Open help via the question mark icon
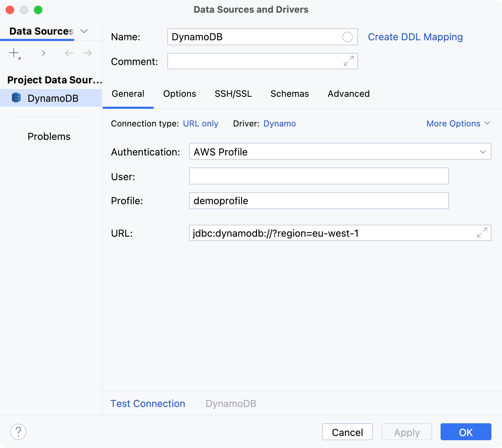This screenshot has width=502, height=448. click(18, 432)
